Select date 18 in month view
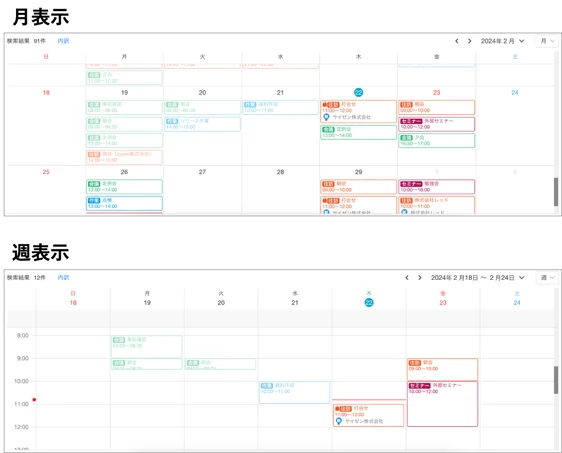Viewport: 562px width, 453px height. click(46, 92)
